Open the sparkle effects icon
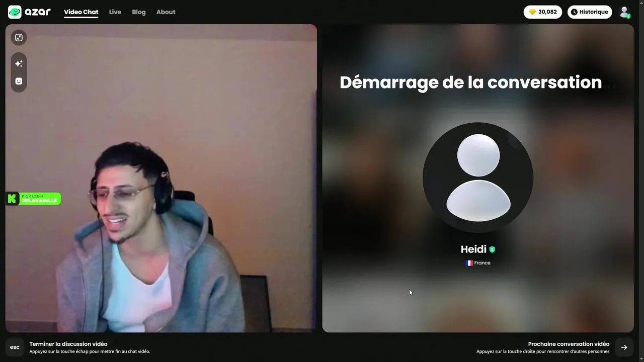This screenshot has height=362, width=644. click(19, 64)
